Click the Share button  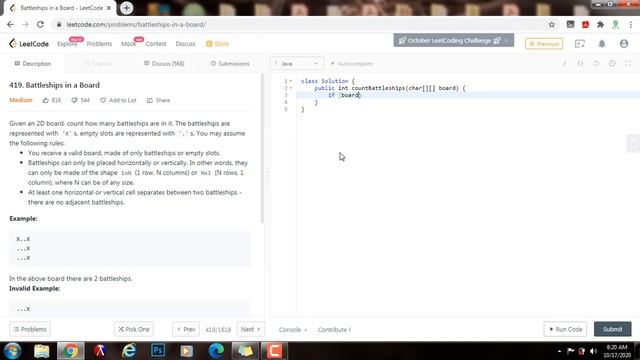click(158, 100)
